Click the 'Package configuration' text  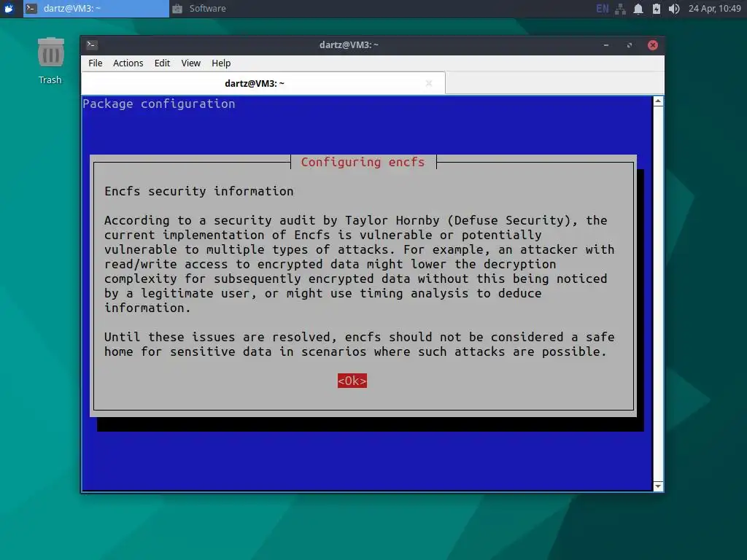point(159,104)
